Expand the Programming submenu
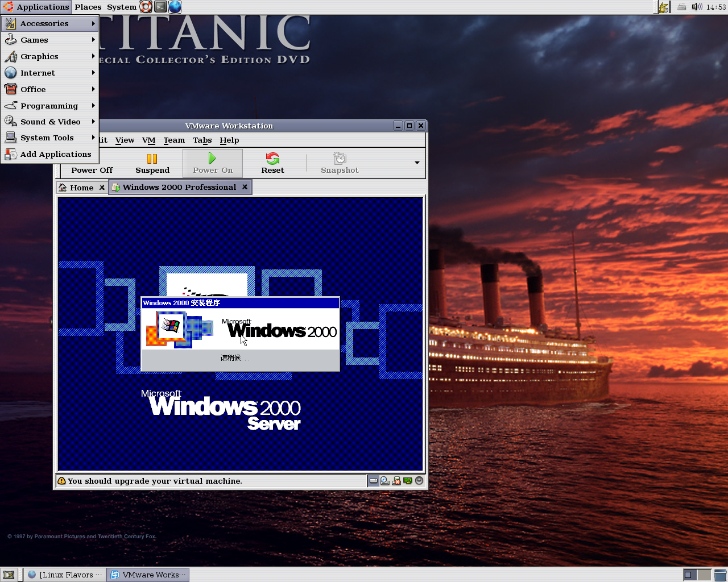The width and height of the screenshot is (728, 582). [x=50, y=106]
